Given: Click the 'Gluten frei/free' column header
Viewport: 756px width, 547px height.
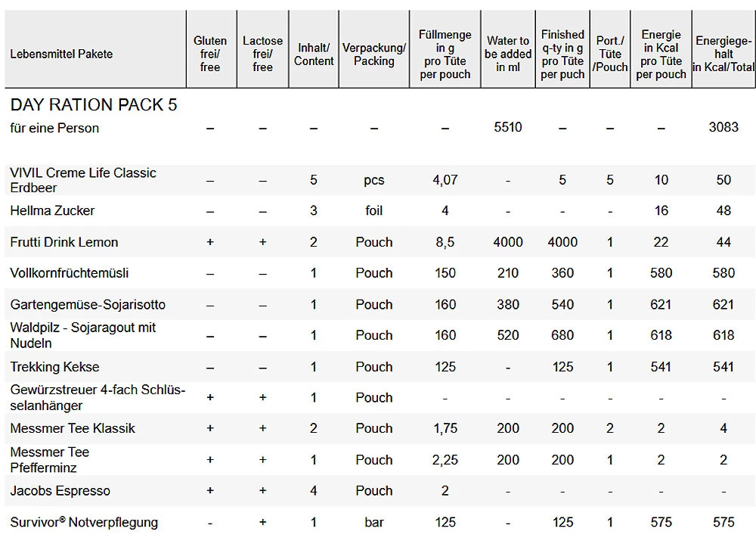Looking at the screenshot, I should 210,54.
